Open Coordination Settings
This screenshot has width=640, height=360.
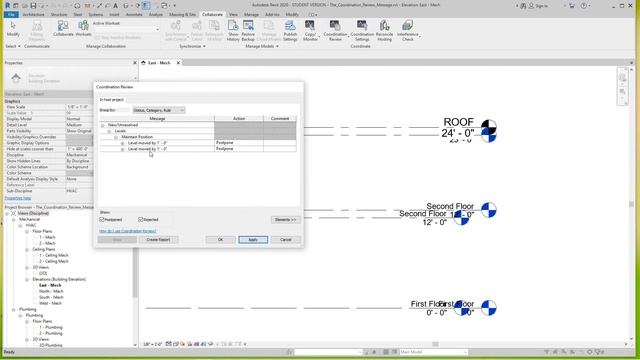pos(362,31)
